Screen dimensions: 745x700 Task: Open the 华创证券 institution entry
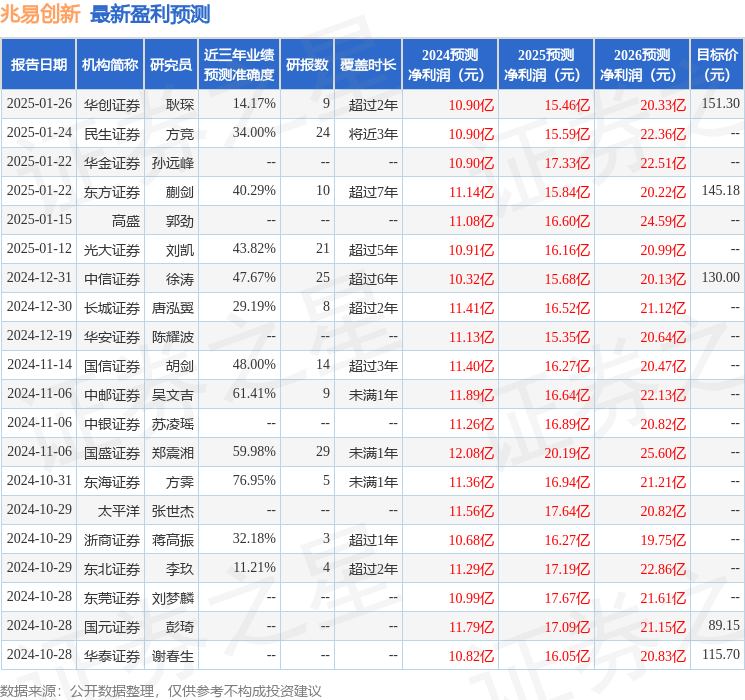click(112, 104)
